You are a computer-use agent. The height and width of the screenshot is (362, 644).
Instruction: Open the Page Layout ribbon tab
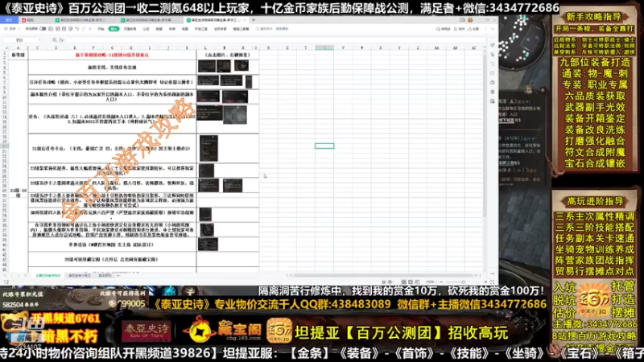click(x=130, y=29)
